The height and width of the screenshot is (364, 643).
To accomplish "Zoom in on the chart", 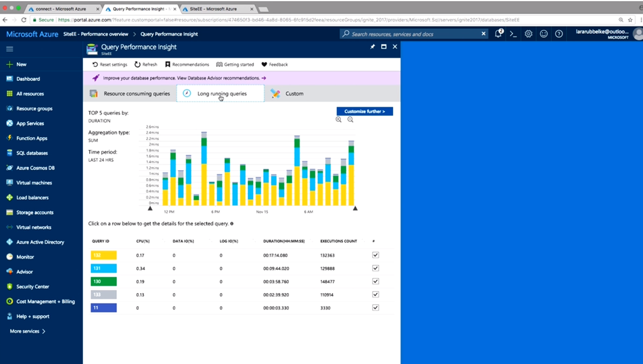I will point(339,120).
